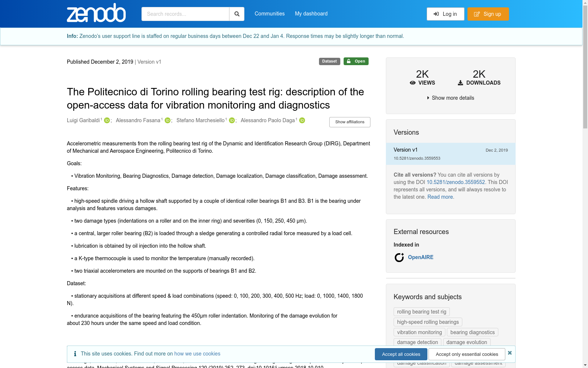Screen dimensions: 588x368
Task: Click the version DOI 10.5281/zenodo.3559553
Action: 417,158
